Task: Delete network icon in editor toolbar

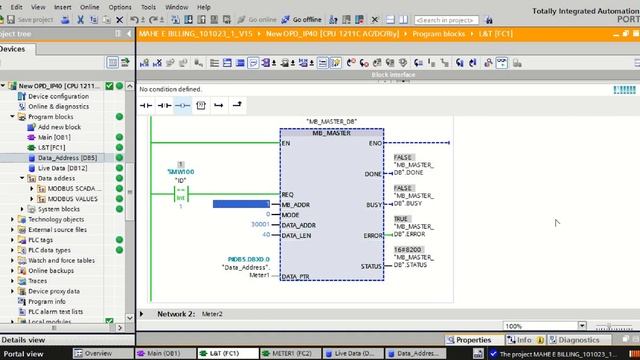Action: [157, 63]
